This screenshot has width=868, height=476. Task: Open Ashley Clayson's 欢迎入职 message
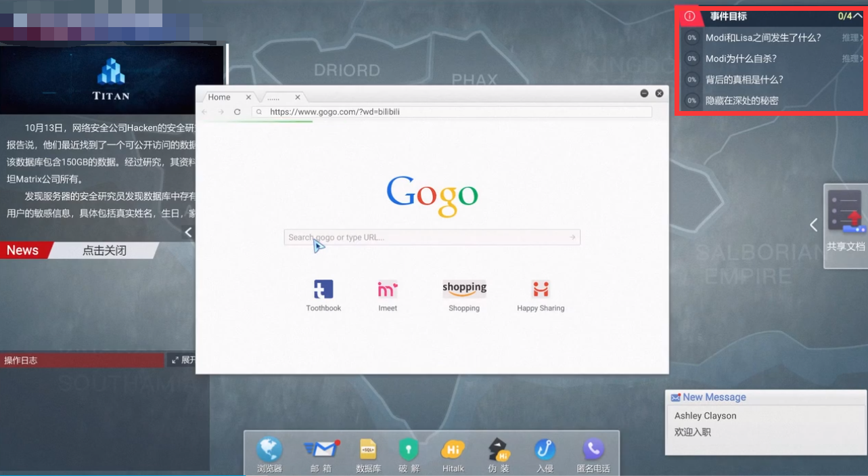(x=766, y=424)
